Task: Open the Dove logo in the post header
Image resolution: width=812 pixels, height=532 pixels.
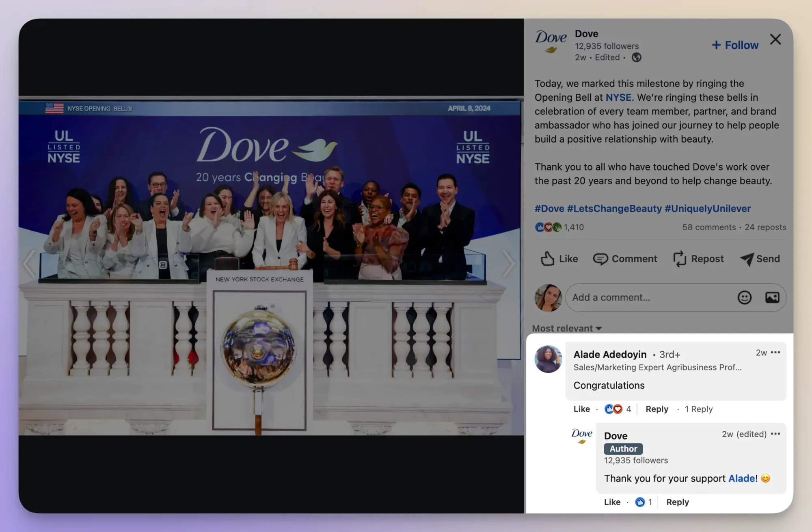Action: (551, 42)
